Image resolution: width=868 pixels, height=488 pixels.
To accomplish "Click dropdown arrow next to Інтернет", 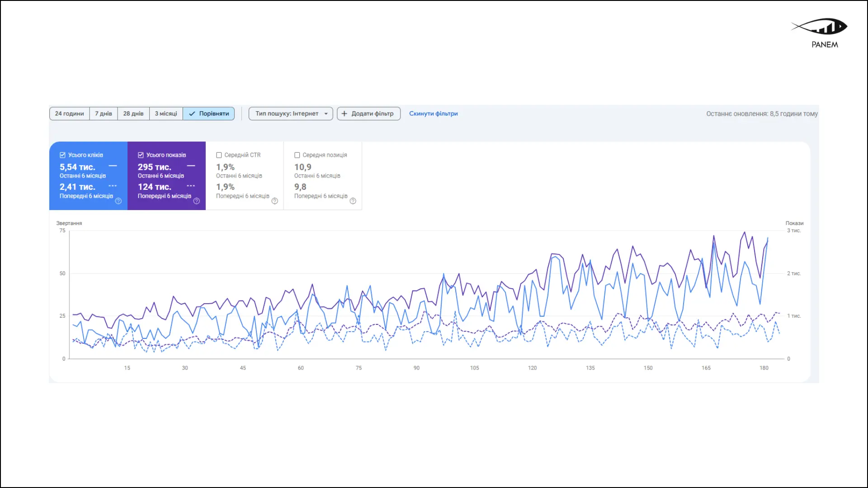I will point(326,114).
